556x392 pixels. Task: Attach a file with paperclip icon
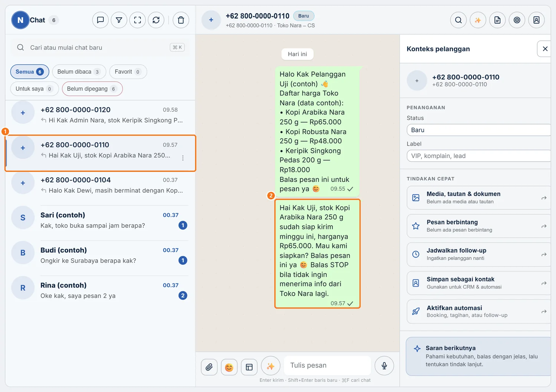click(x=209, y=367)
